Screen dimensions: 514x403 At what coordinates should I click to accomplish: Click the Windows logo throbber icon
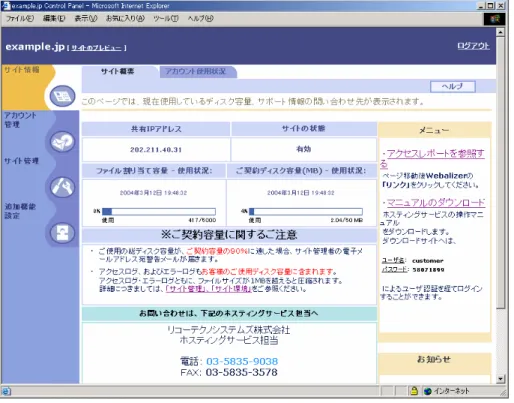coord(494,19)
